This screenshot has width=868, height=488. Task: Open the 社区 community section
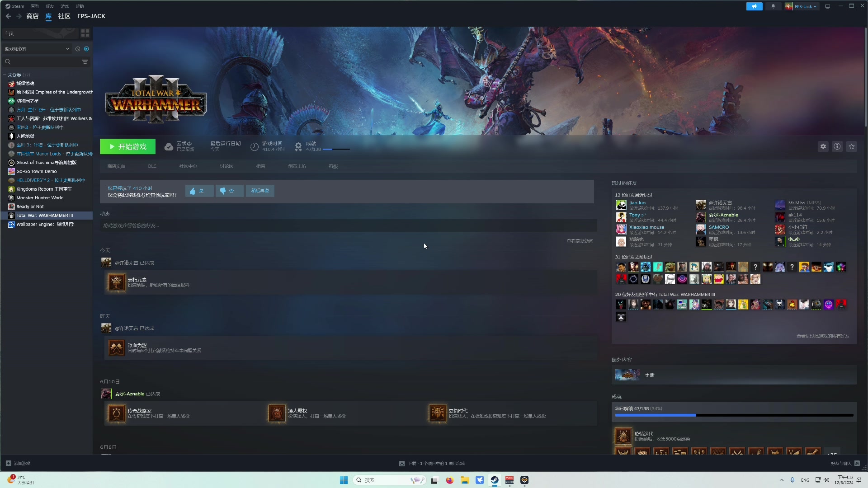click(64, 16)
